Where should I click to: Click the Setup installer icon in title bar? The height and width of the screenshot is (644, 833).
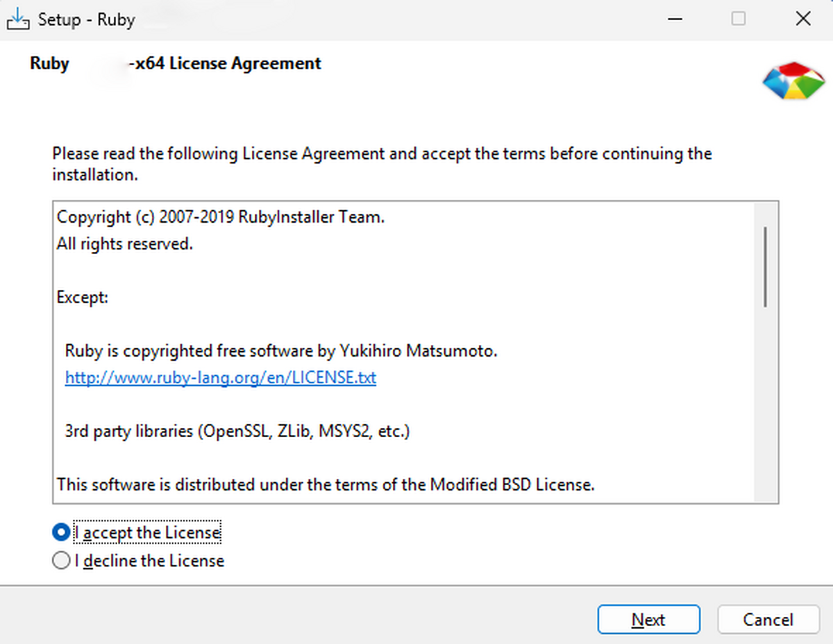pos(18,19)
